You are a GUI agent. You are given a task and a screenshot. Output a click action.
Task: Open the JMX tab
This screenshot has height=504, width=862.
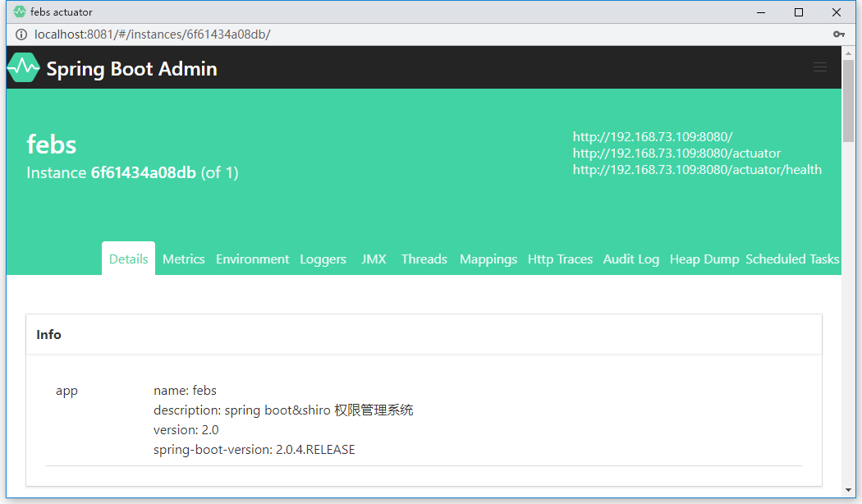point(374,259)
